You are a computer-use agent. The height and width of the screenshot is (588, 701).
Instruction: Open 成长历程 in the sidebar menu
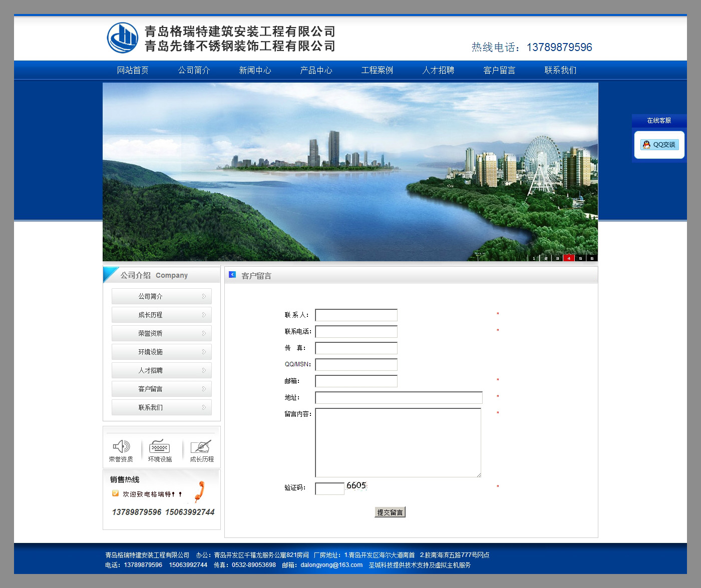[x=162, y=315]
